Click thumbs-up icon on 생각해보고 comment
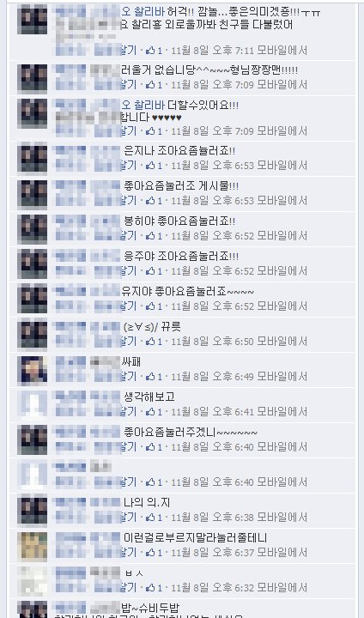This screenshot has width=364, height=618. (x=150, y=412)
